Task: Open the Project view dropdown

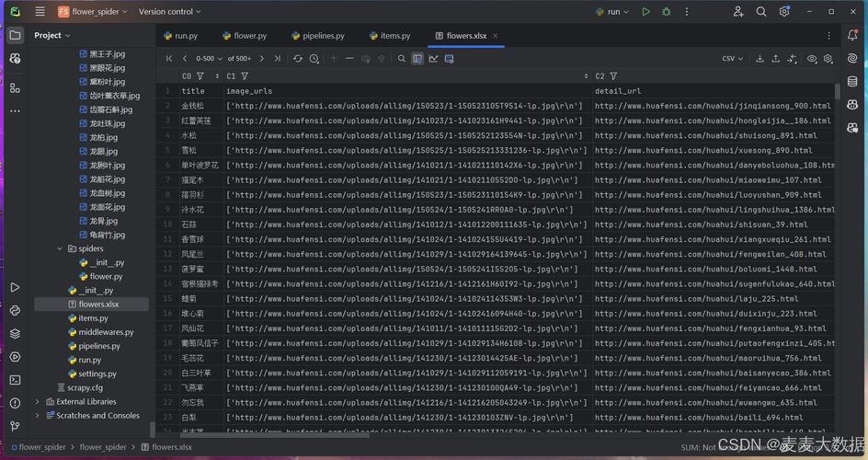Action: click(52, 36)
